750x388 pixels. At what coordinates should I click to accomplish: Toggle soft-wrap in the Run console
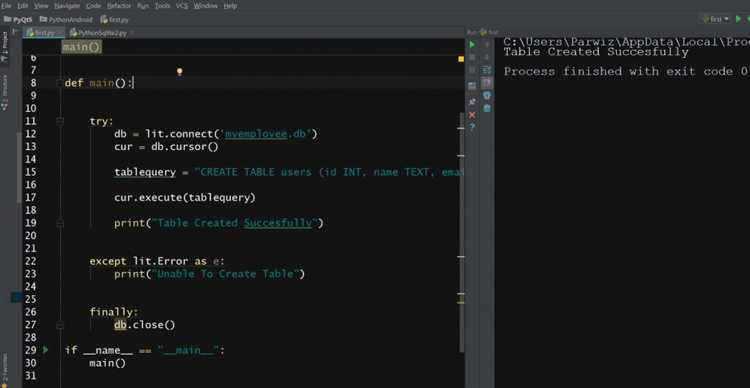coord(487,70)
